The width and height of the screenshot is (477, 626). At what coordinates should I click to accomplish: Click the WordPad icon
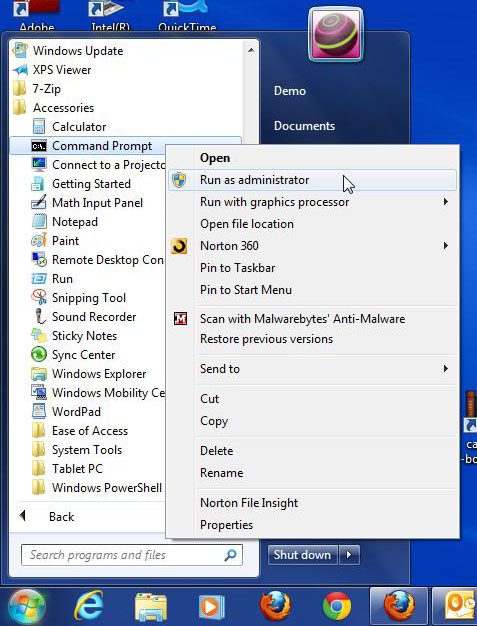coord(39,412)
